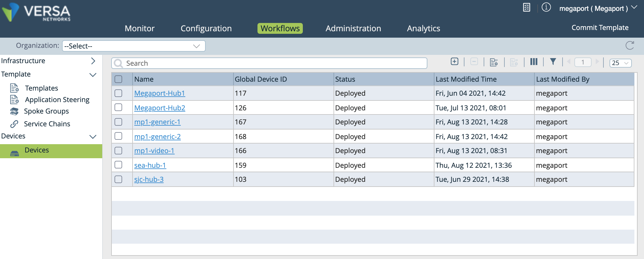Switch to the Configuration tab
The width and height of the screenshot is (644, 259).
point(206,28)
